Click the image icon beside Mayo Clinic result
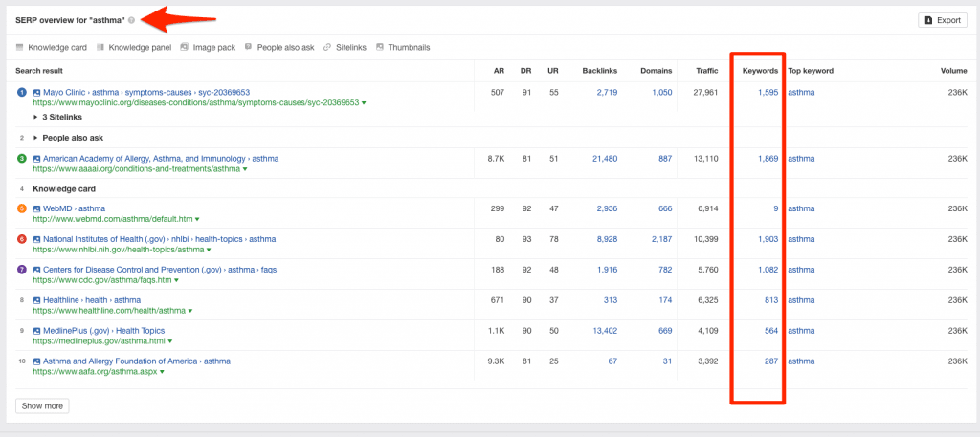 [x=37, y=93]
